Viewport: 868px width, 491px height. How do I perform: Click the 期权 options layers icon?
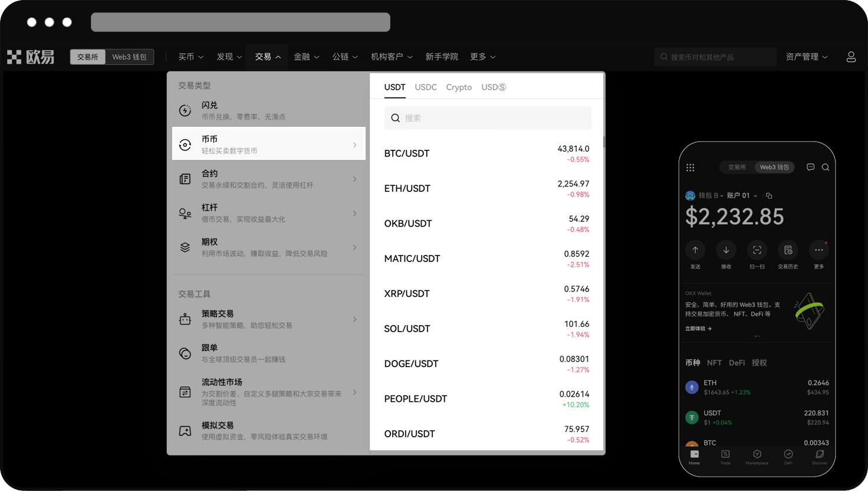[185, 247]
